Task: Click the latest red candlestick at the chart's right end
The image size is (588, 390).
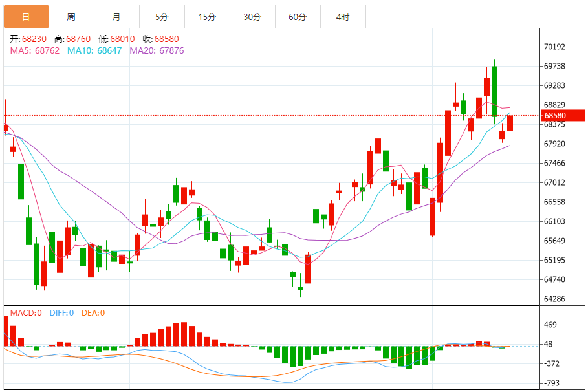Action: [x=510, y=123]
